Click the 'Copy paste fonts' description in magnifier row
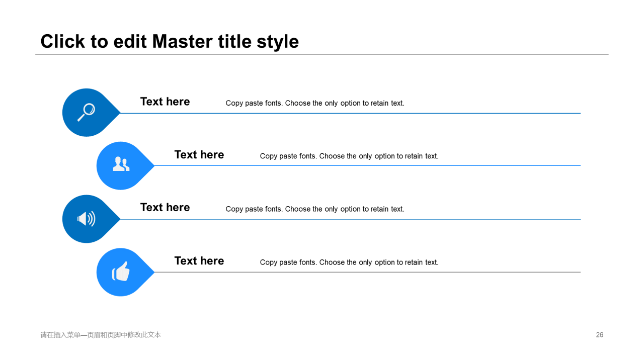 point(315,103)
